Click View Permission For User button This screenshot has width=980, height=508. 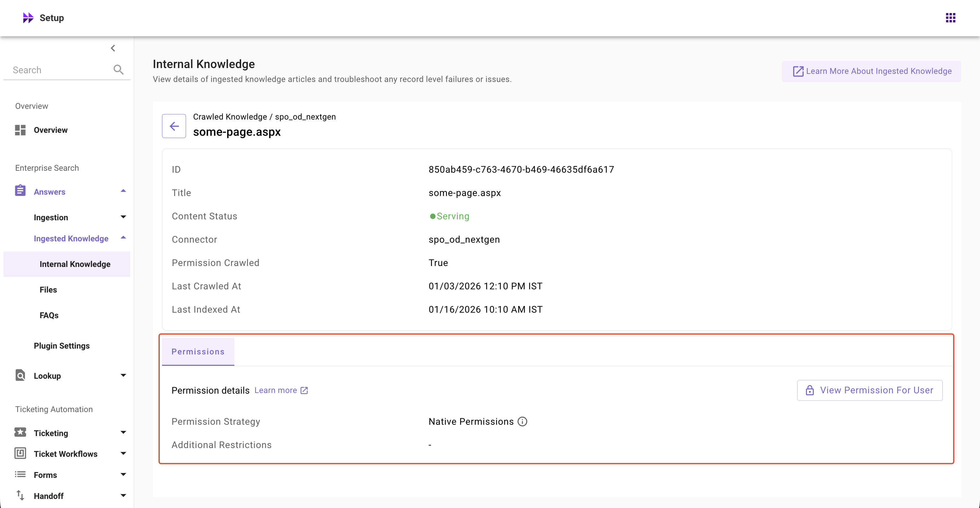tap(869, 390)
